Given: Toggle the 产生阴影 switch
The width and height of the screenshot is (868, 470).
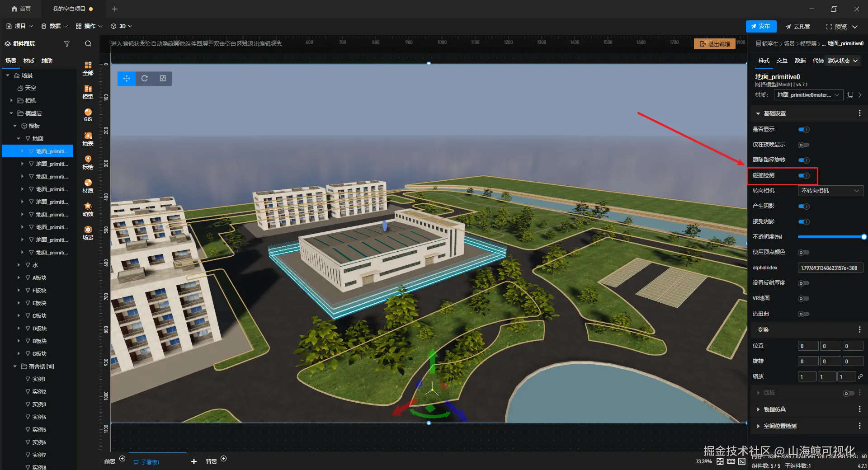Looking at the screenshot, I should pos(804,207).
